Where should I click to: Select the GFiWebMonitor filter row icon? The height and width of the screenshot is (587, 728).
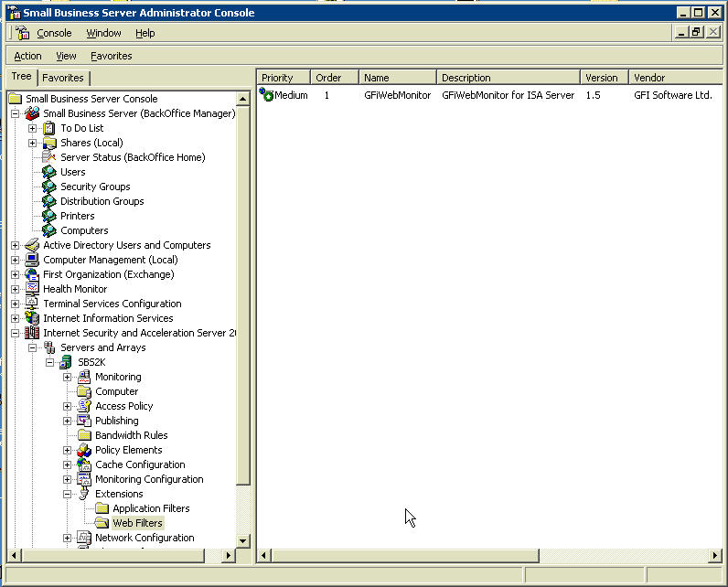(267, 94)
